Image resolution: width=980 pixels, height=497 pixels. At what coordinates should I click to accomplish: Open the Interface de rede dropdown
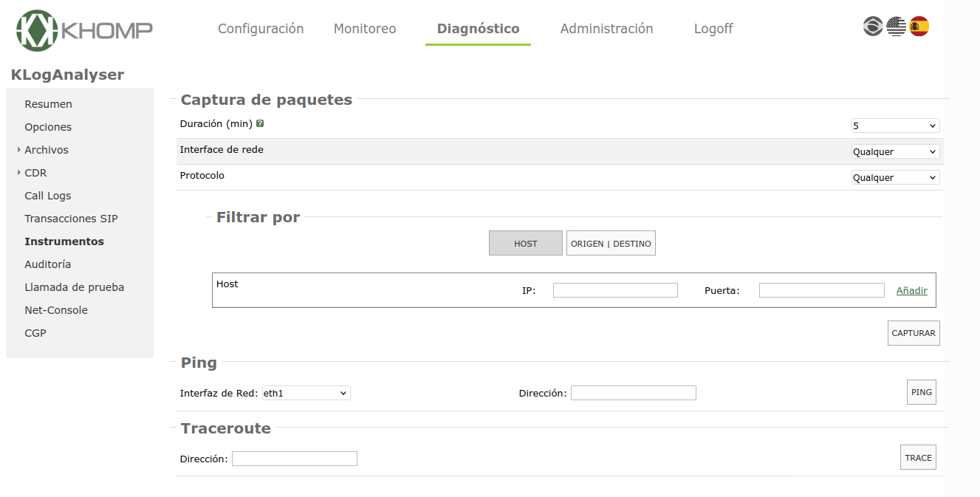pyautogui.click(x=895, y=152)
